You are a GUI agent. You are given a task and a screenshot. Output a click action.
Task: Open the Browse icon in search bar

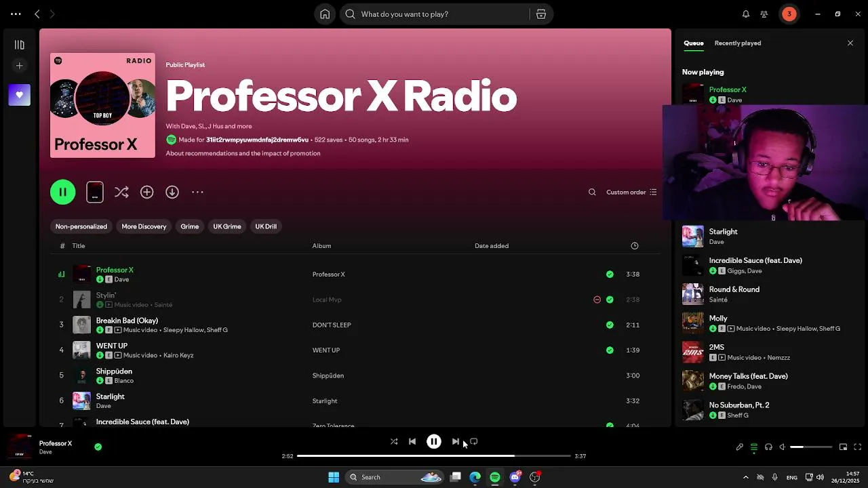pyautogui.click(x=540, y=14)
